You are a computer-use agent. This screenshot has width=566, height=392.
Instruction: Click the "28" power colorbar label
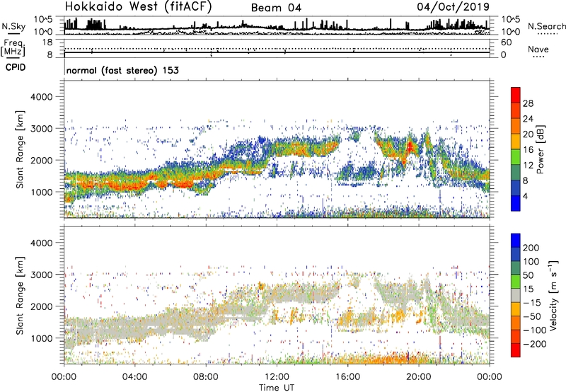click(528, 103)
